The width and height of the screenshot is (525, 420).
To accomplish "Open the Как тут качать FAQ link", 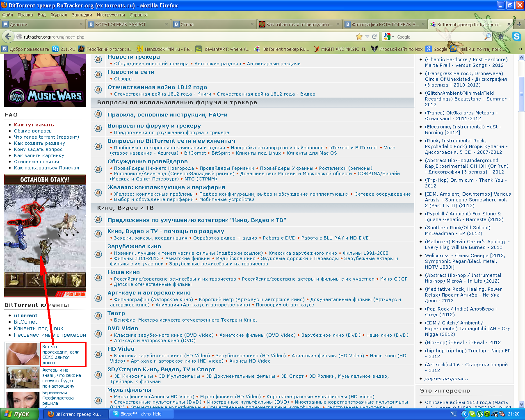I will click(34, 125).
